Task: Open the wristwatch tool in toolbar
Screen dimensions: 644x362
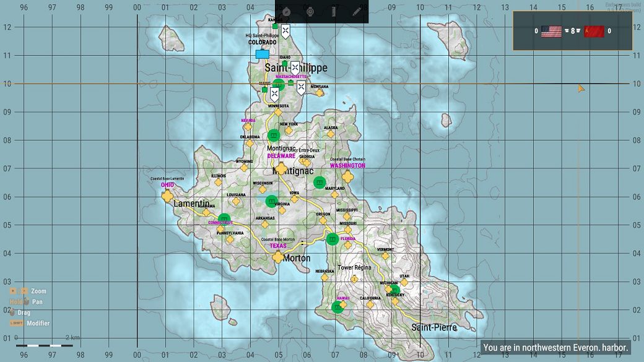Action: coord(310,11)
